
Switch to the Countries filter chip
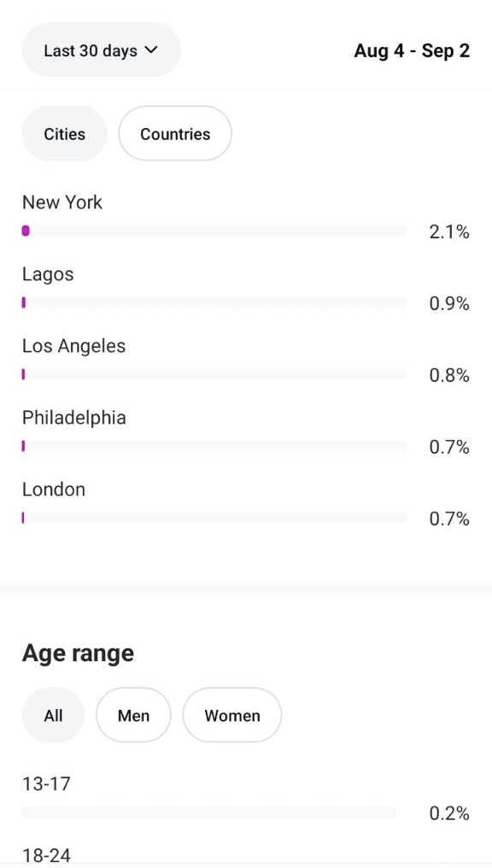tap(175, 134)
